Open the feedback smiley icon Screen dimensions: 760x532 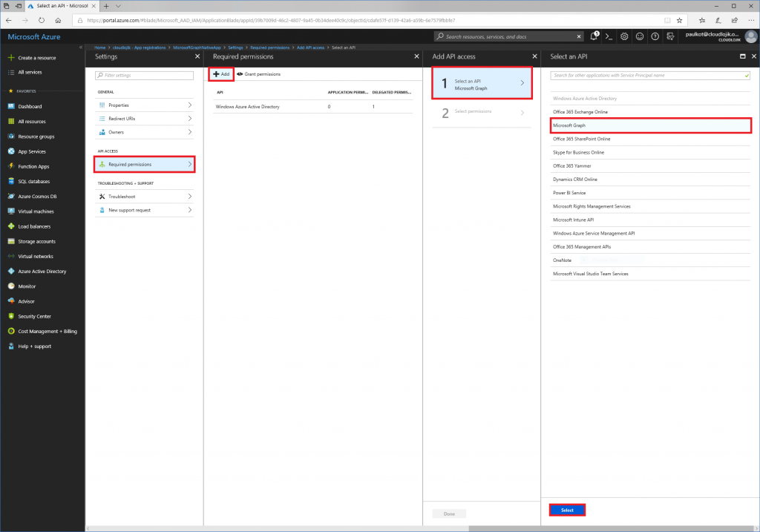coord(640,36)
